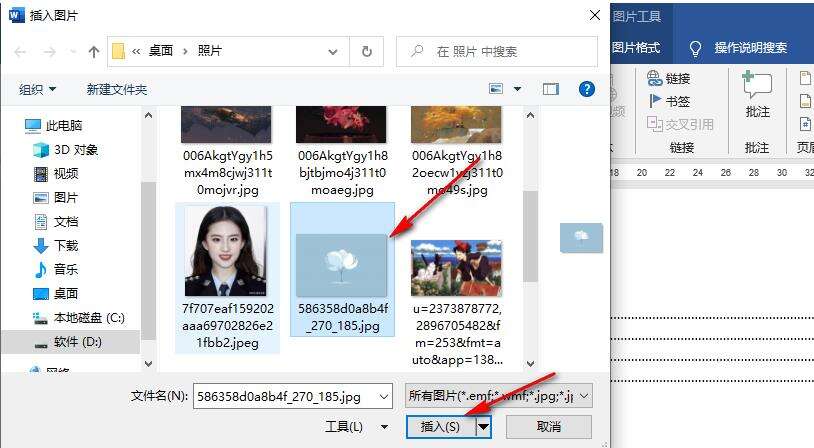Open the 组织 menu
Screen dimensions: 814x448
pyautogui.click(x=37, y=89)
